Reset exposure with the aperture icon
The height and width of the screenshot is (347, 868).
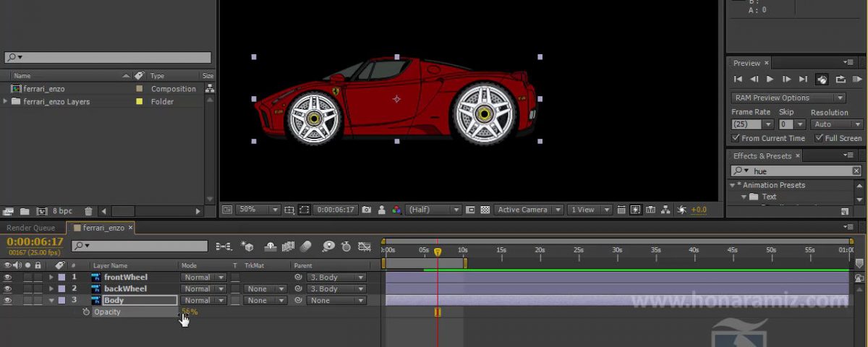681,210
